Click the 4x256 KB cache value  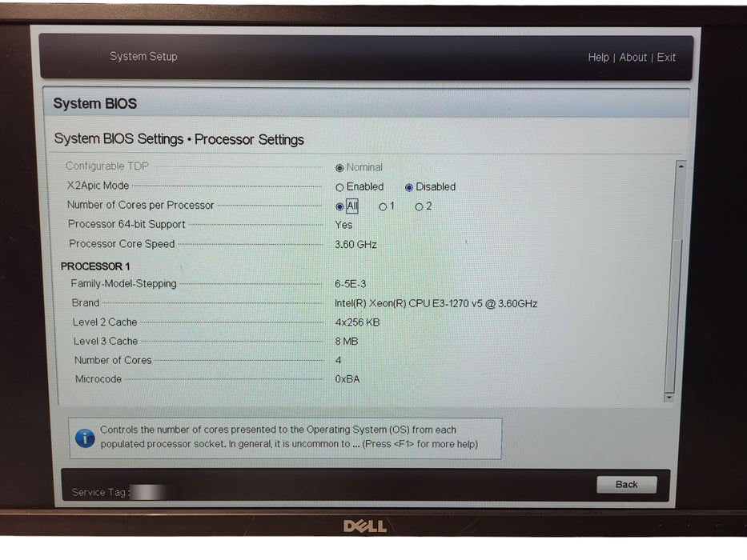[357, 322]
